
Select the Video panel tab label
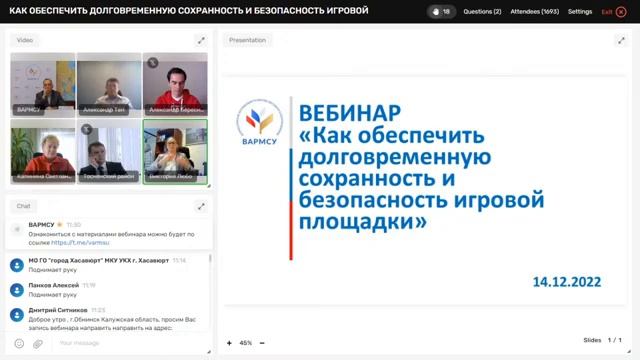(24, 40)
